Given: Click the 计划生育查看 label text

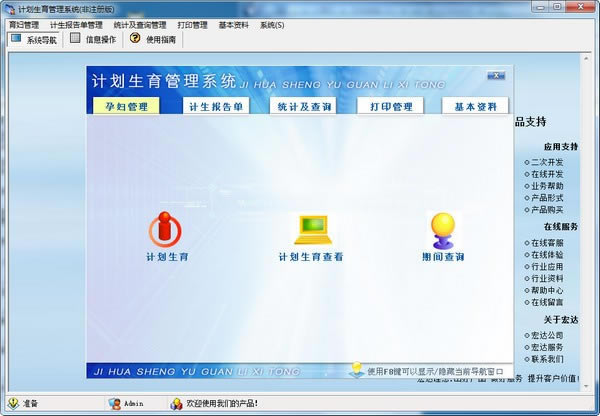Looking at the screenshot, I should click(x=311, y=257).
